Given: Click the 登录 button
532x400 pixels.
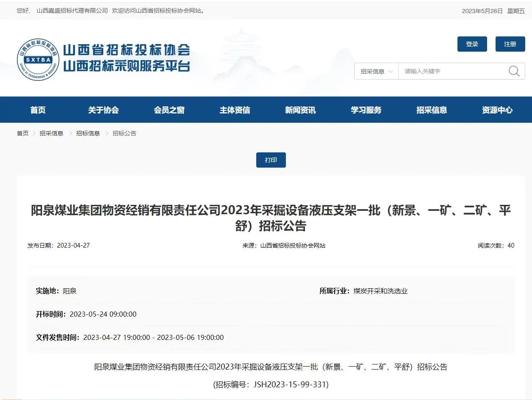Looking at the screenshot, I should coord(472,44).
